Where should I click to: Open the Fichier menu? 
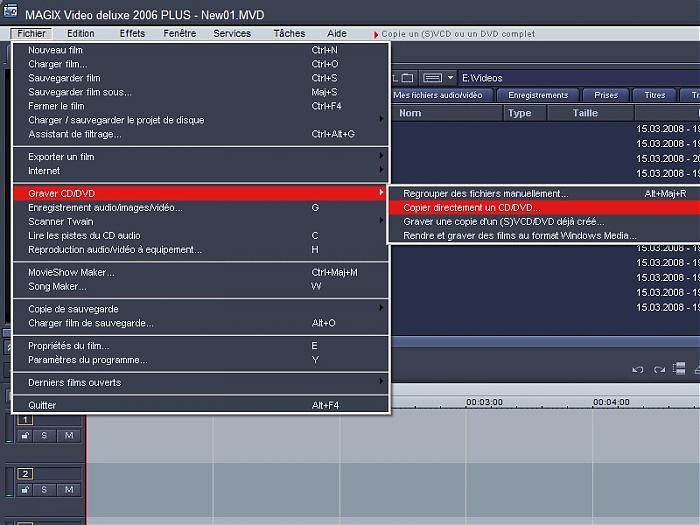31,33
